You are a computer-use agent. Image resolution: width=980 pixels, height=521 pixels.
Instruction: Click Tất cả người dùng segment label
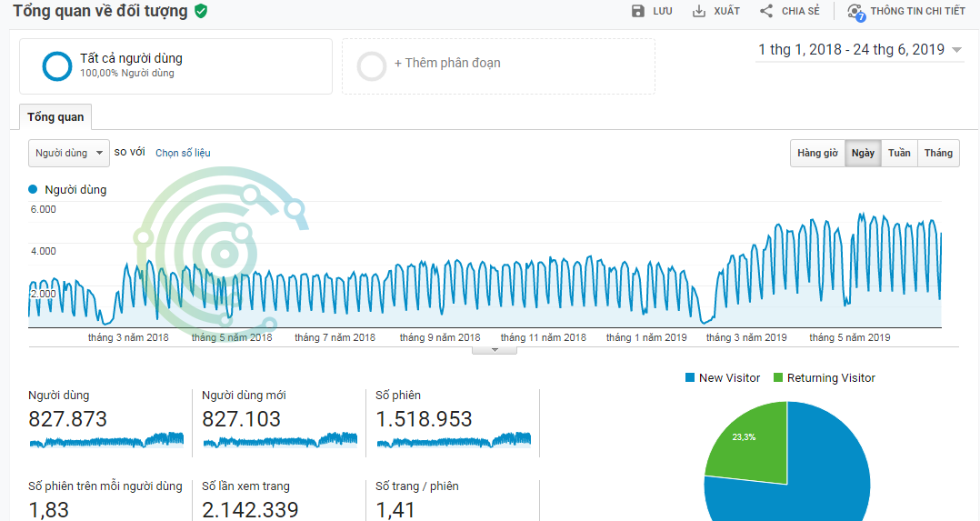pyautogui.click(x=131, y=58)
